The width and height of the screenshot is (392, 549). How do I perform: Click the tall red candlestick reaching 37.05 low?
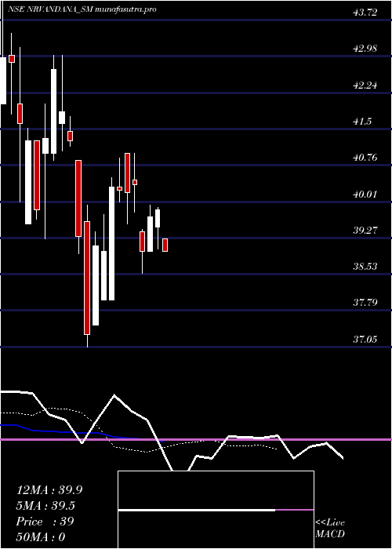87,278
